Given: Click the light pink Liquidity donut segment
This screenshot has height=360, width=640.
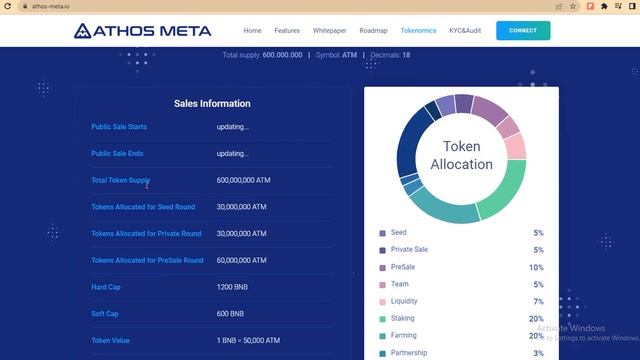Looking at the screenshot, I should coord(516,147).
